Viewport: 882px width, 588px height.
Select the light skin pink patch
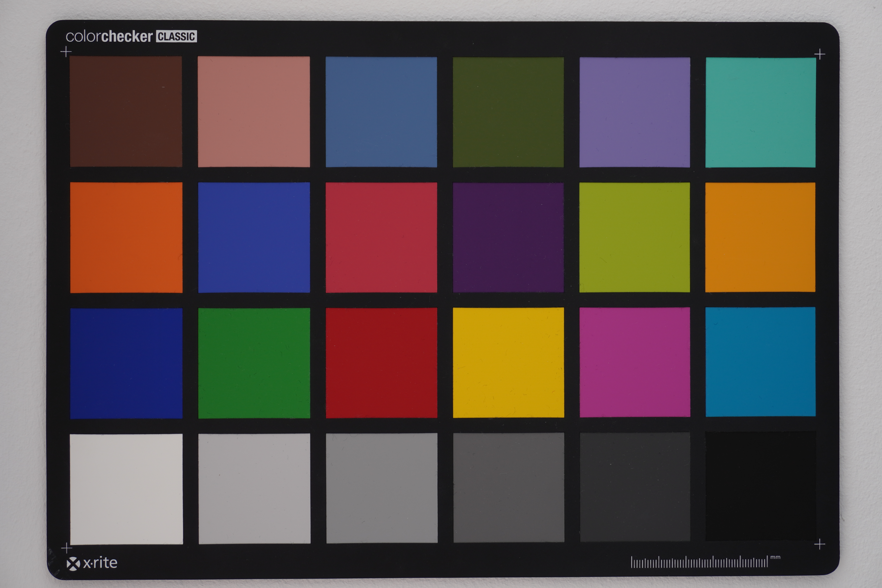point(254,111)
